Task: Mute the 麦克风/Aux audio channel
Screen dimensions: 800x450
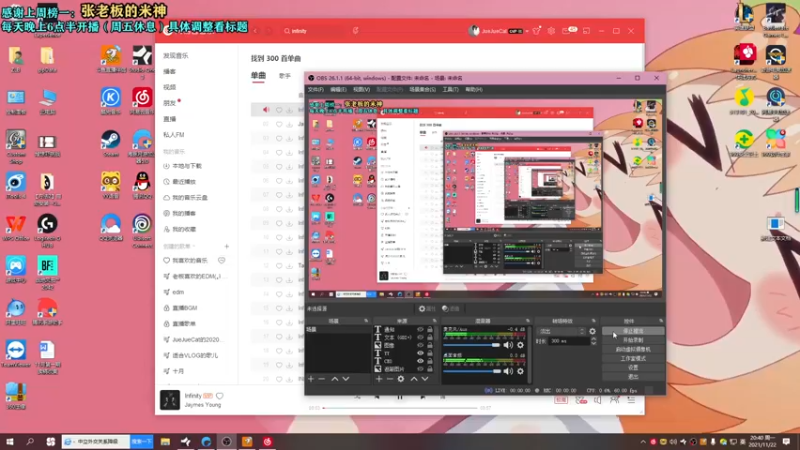Action: (x=508, y=345)
